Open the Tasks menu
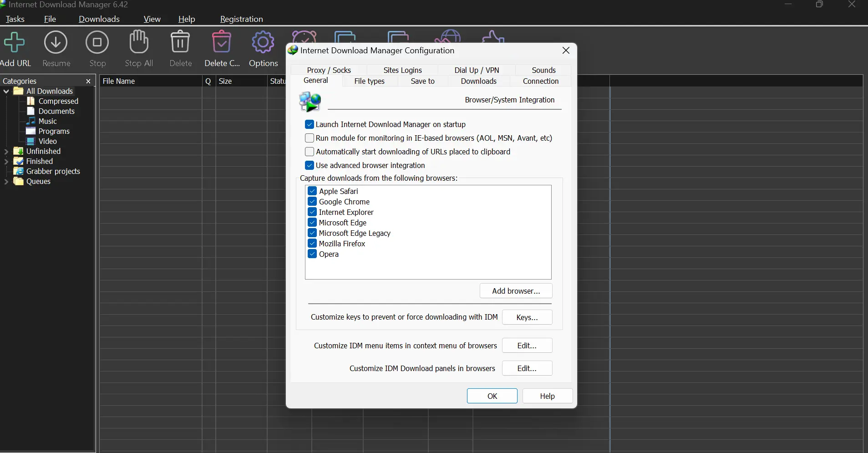 [x=15, y=19]
